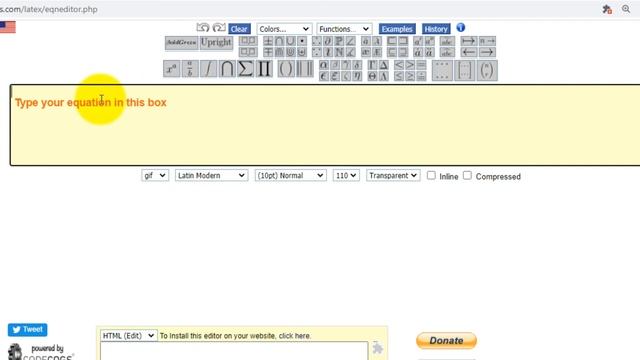Insert the long left arrow symbol
The image size is (640, 360).
pyautogui.click(x=469, y=52)
